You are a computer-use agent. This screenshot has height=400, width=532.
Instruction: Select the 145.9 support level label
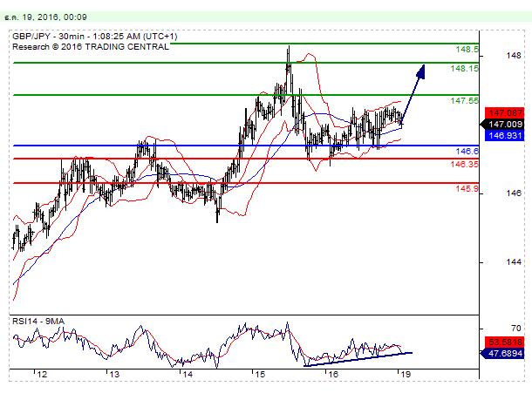[467, 188]
